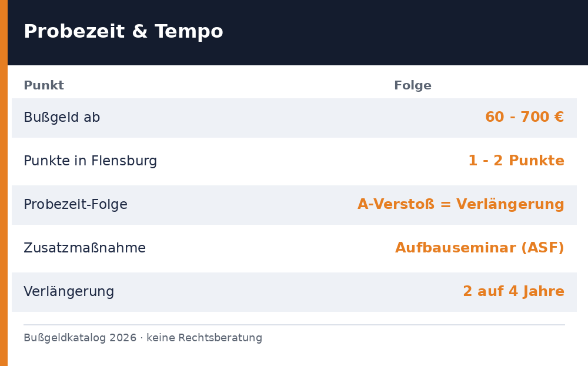Screen dimensions: 588x366
Task: Click the divider line above footer
Action: click(295, 325)
